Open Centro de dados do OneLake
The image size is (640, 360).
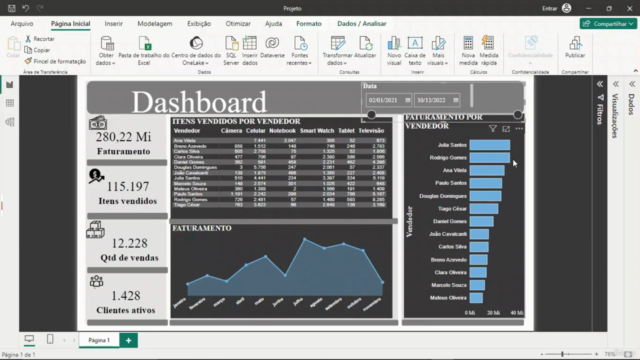(196, 51)
